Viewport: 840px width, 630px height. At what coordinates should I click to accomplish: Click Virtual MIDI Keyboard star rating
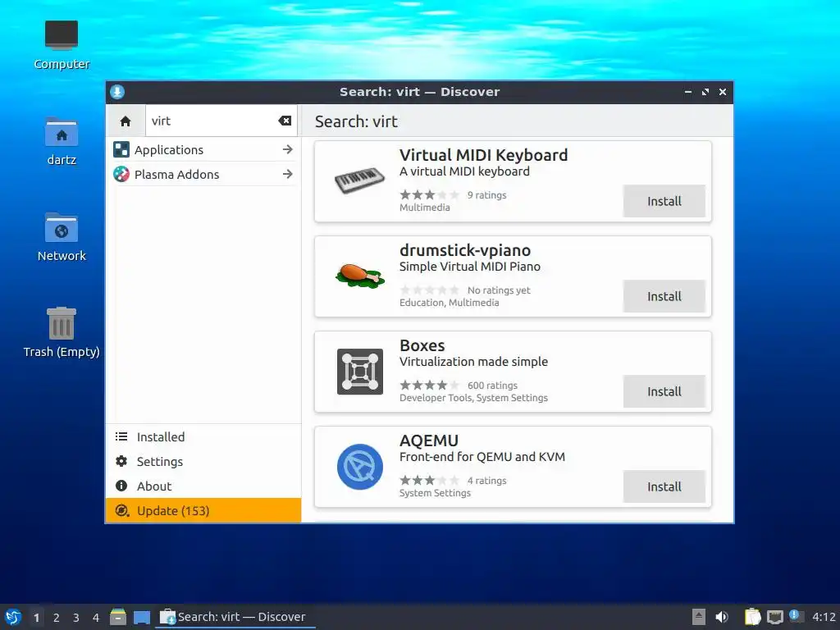[430, 195]
